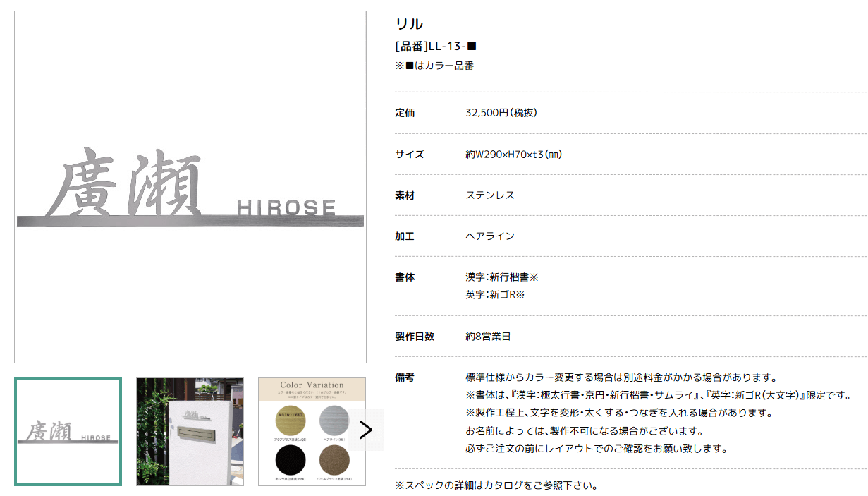Click the gold brass color circle
Screen dimensions: 868x496
tap(292, 421)
